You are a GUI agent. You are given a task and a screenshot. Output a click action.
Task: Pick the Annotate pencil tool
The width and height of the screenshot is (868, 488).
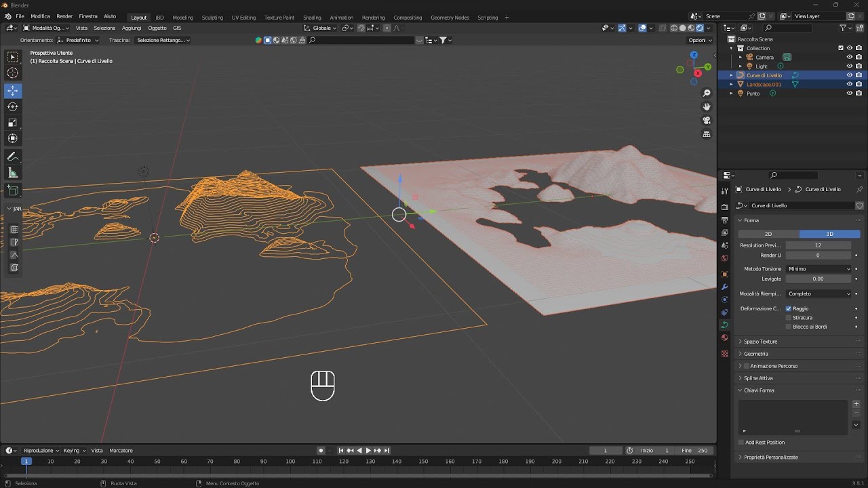point(13,157)
